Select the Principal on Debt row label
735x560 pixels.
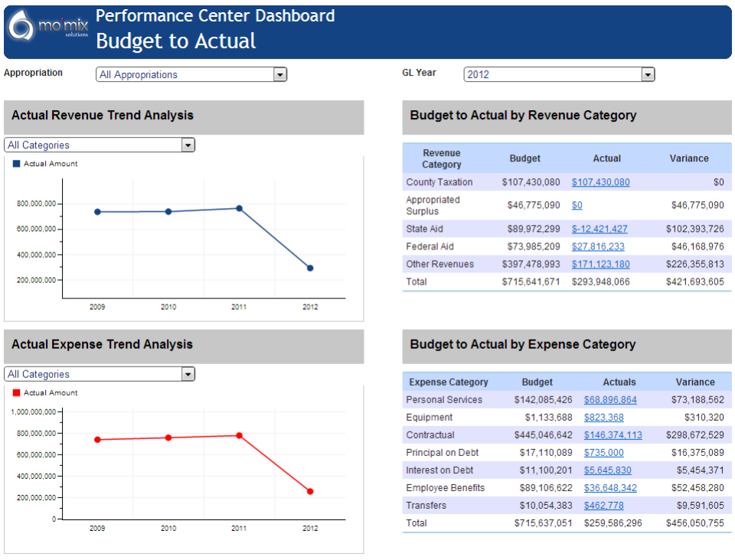pos(442,453)
